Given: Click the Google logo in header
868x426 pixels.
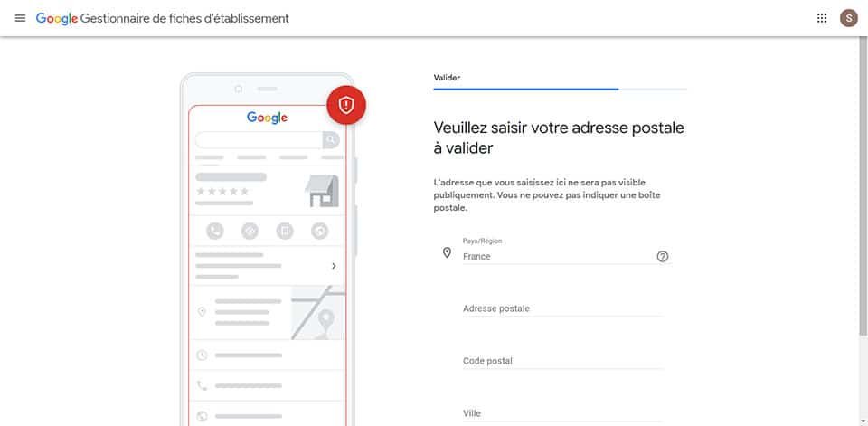Looking at the screenshot, I should click(x=56, y=18).
